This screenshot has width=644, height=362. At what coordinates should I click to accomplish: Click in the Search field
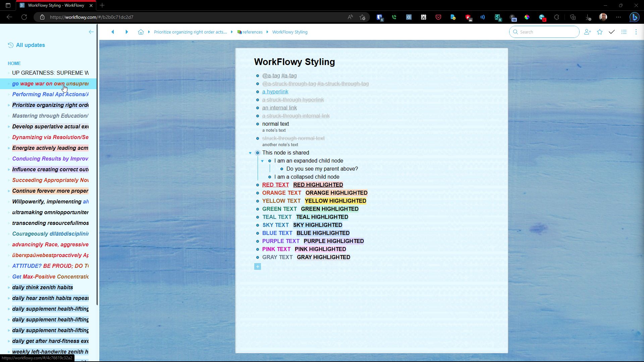[x=544, y=32]
